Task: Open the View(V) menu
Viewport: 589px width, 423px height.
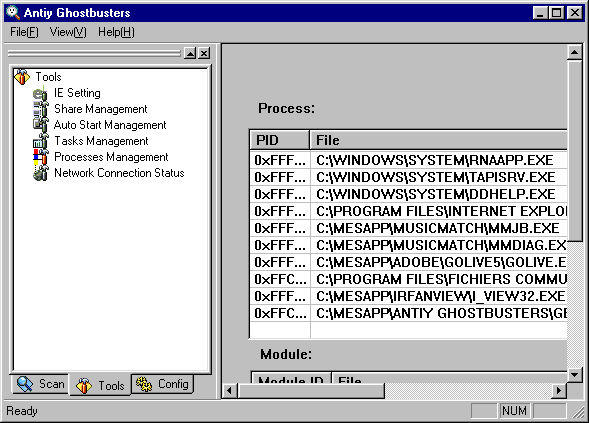Action: 68,32
